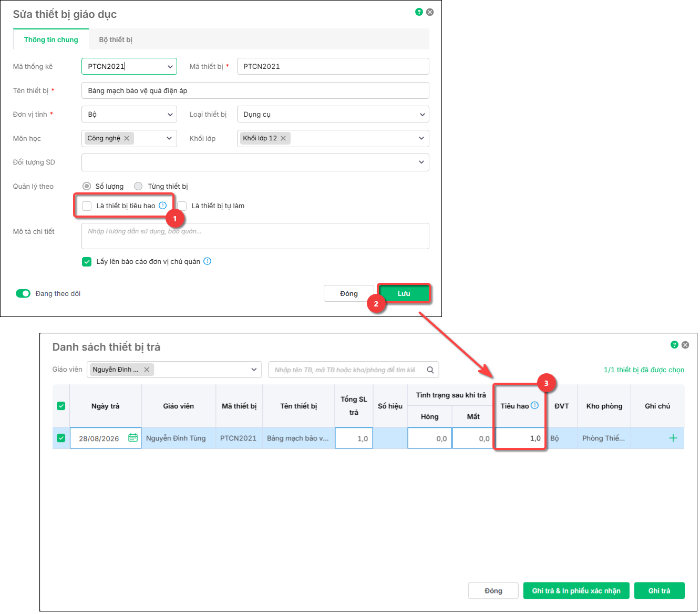Viewport: 700px width, 614px height.
Task: Click the search magnifier icon in the device list
Action: [x=430, y=370]
